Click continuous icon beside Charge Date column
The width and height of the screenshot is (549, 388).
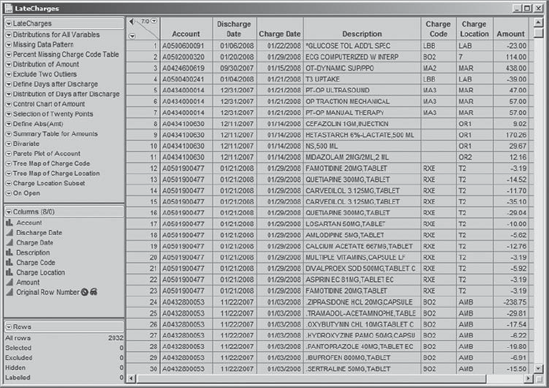tap(9, 243)
